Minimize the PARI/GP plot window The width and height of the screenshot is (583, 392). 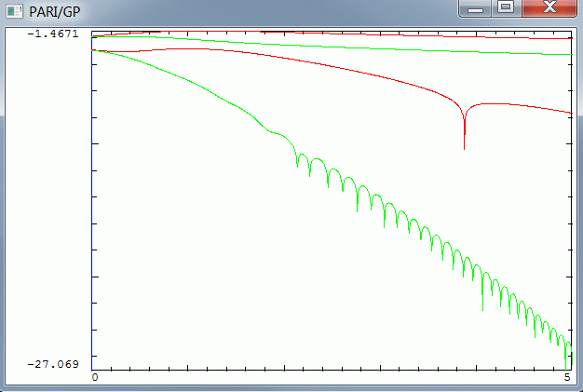(476, 8)
